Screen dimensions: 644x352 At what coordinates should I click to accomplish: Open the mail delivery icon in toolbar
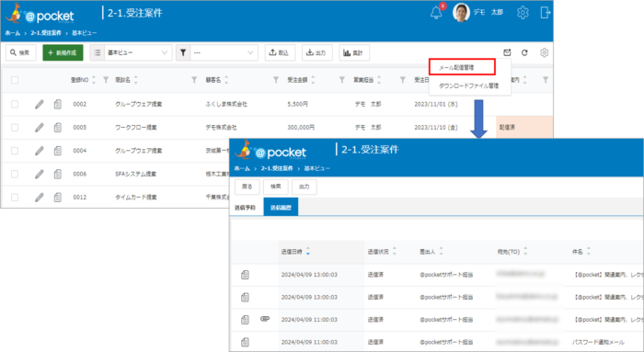point(507,52)
